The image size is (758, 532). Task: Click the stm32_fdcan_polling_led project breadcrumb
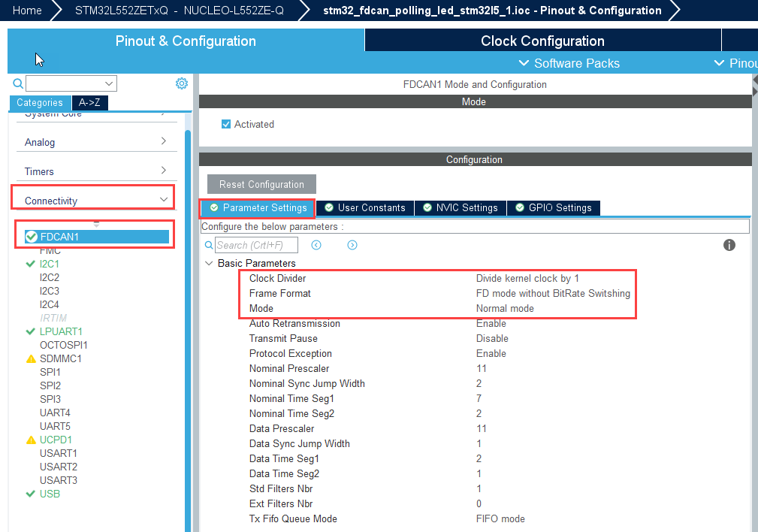(x=492, y=11)
